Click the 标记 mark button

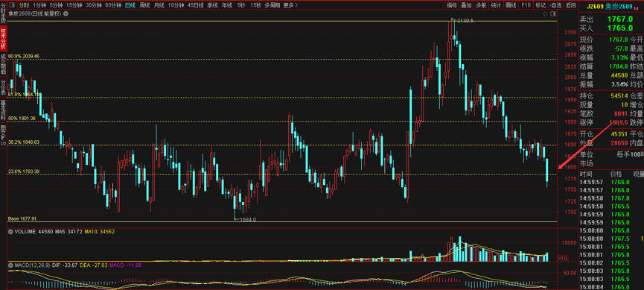click(x=540, y=5)
